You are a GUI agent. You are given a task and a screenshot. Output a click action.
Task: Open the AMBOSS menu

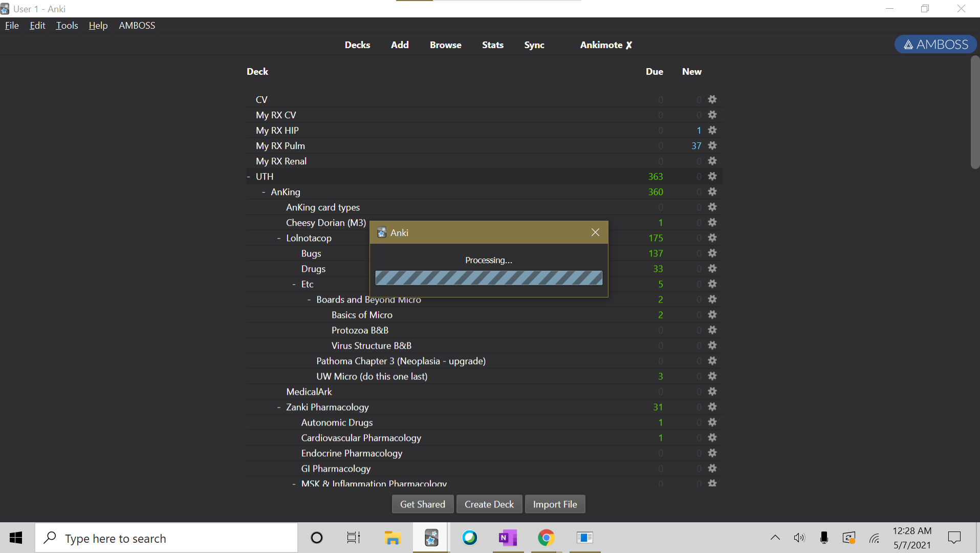(x=137, y=25)
